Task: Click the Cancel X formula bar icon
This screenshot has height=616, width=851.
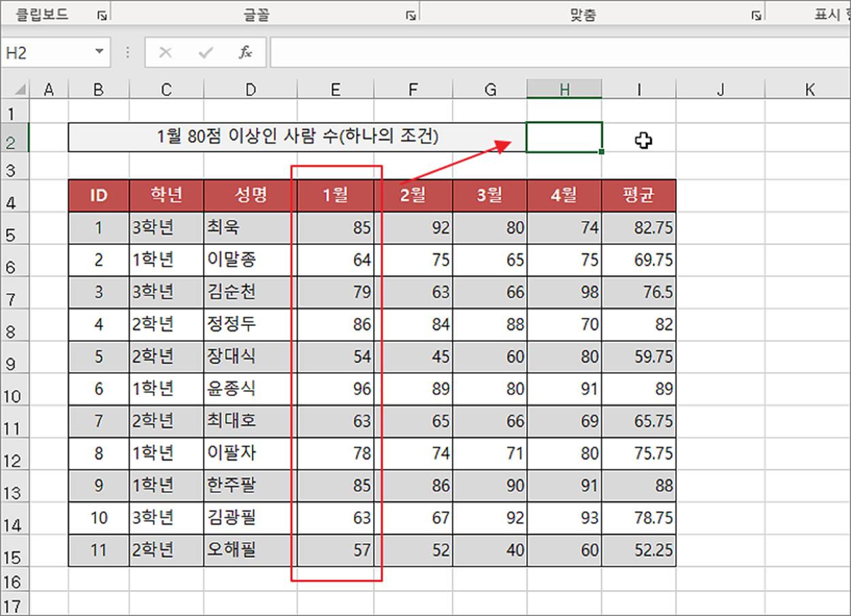Action: click(165, 52)
